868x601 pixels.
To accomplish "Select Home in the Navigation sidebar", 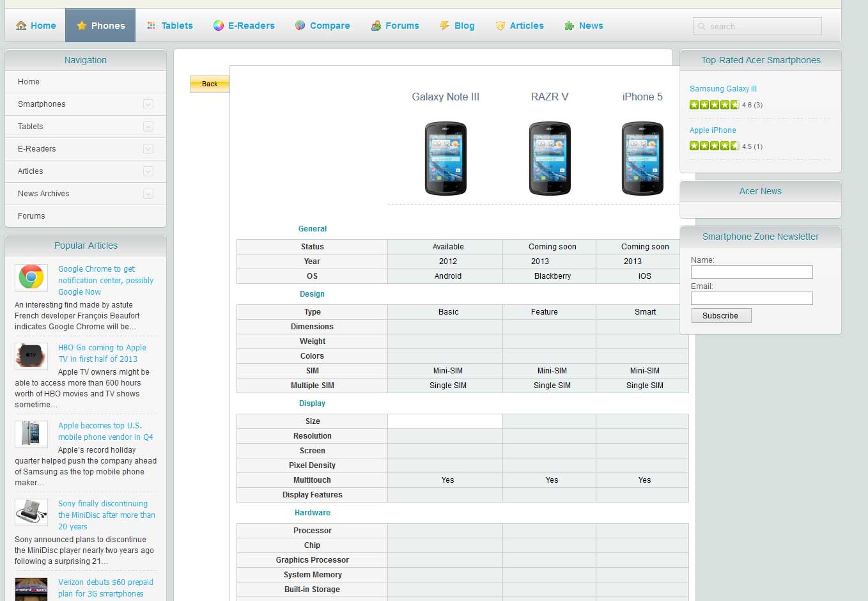I will click(x=86, y=82).
